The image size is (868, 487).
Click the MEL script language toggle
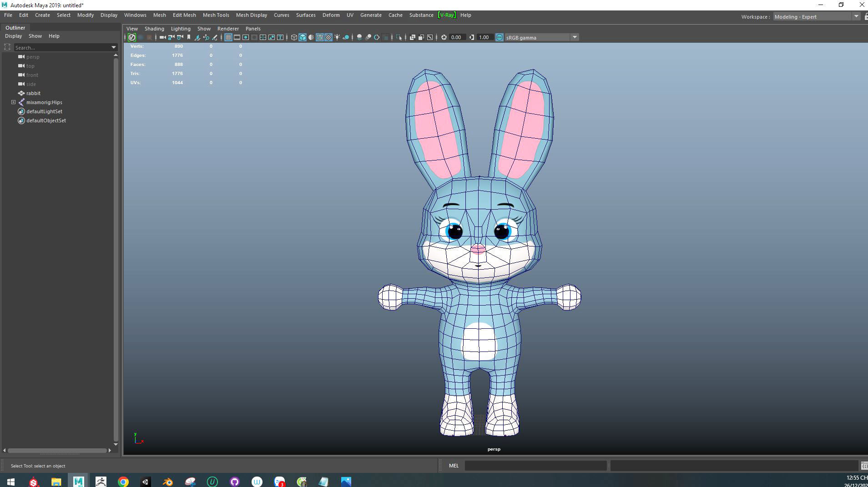(454, 466)
